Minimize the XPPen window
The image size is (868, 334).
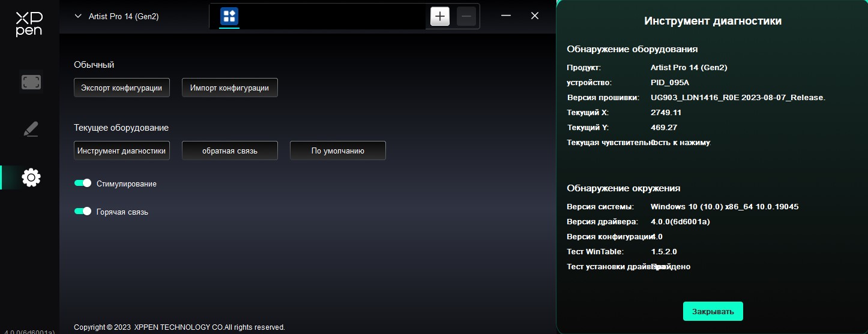506,16
